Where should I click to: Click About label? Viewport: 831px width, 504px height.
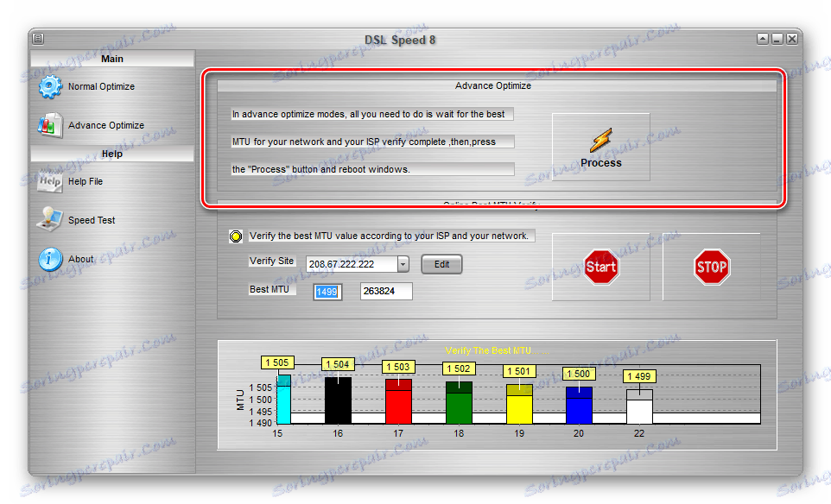click(x=80, y=259)
